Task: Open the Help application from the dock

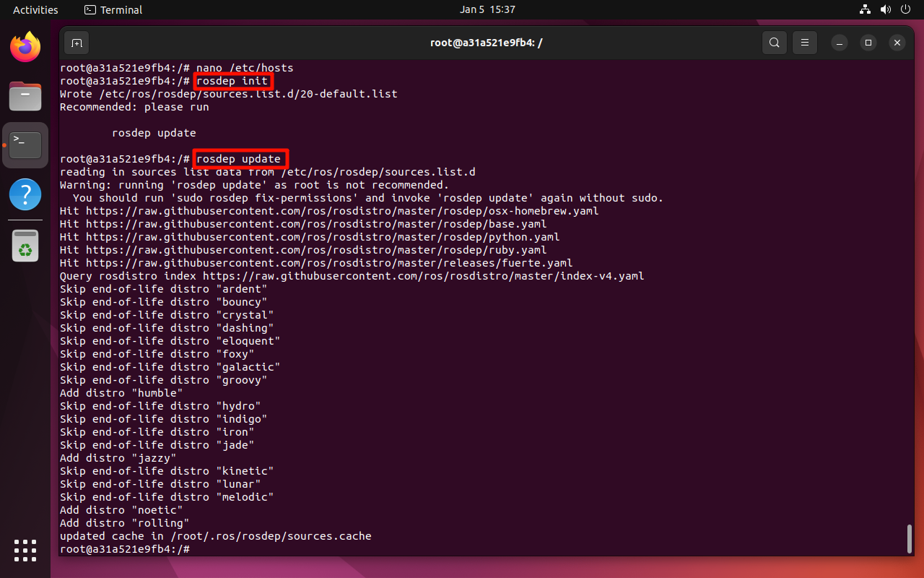Action: point(25,194)
